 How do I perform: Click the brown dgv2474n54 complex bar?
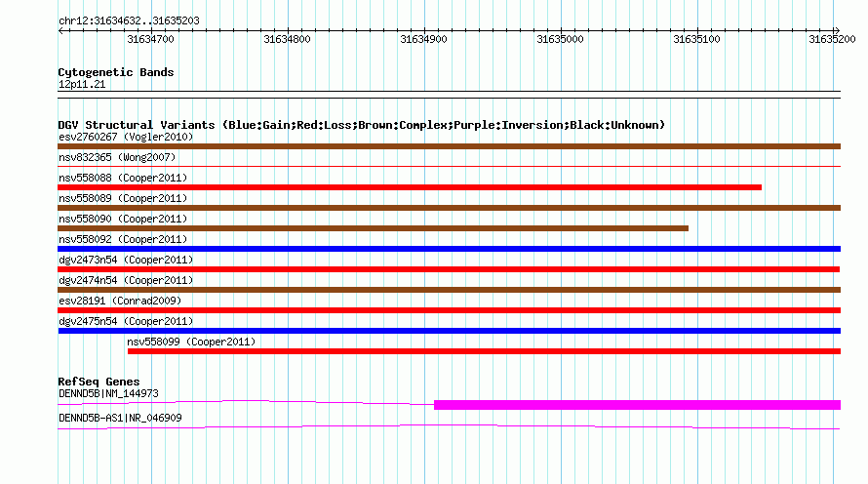tap(449, 290)
